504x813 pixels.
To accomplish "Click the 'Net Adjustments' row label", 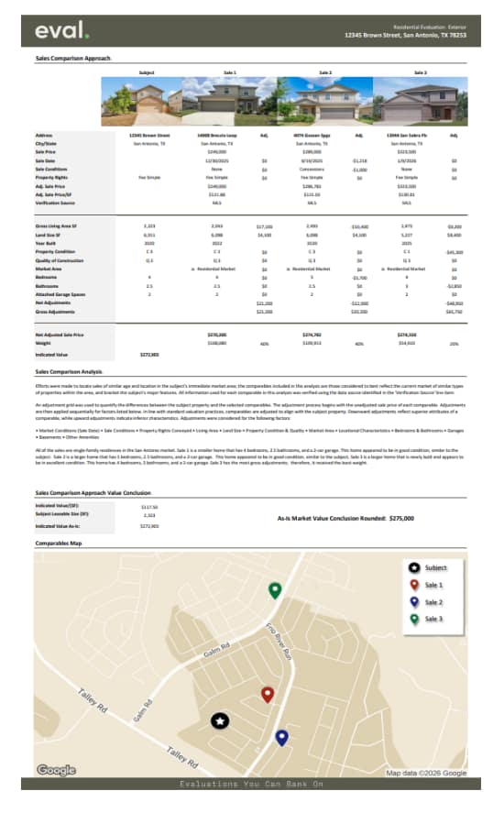I will click(53, 302).
